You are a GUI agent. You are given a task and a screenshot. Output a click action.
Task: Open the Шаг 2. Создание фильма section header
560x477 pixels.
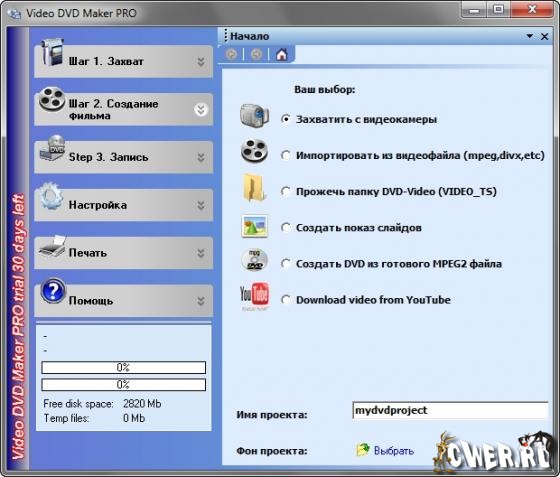(124, 109)
